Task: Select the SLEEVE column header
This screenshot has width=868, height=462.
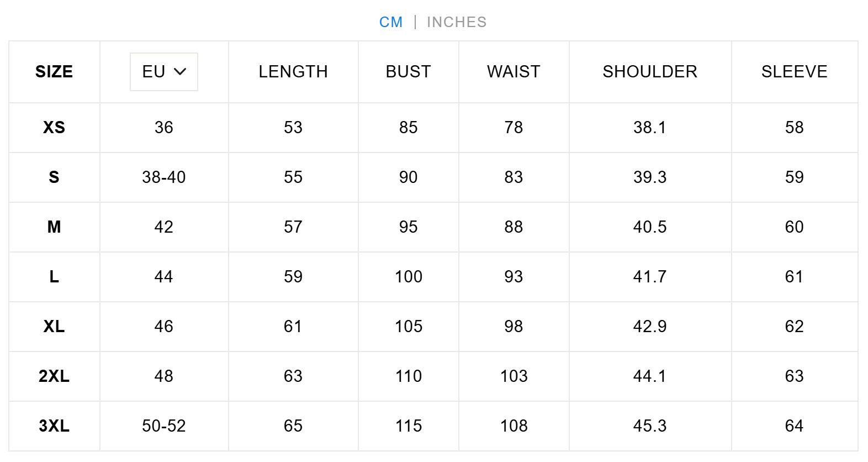Action: 794,72
